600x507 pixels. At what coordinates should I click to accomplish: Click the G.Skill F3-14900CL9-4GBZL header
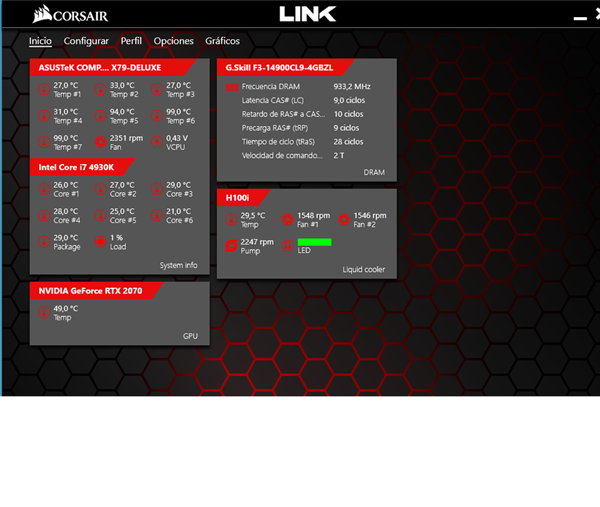[285, 68]
